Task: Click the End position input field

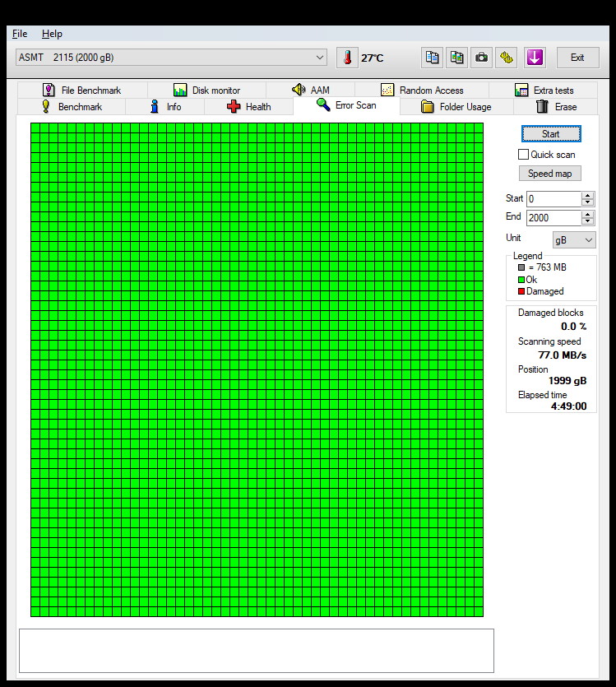Action: [554, 218]
